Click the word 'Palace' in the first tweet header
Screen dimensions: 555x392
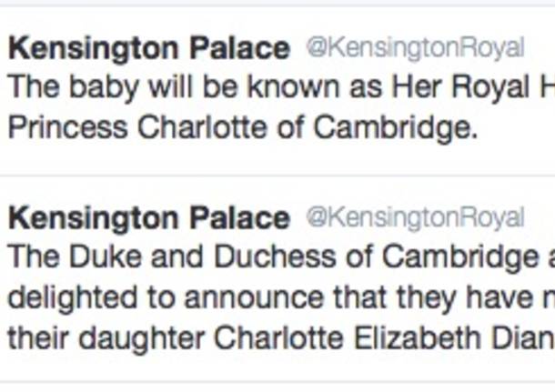click(239, 49)
